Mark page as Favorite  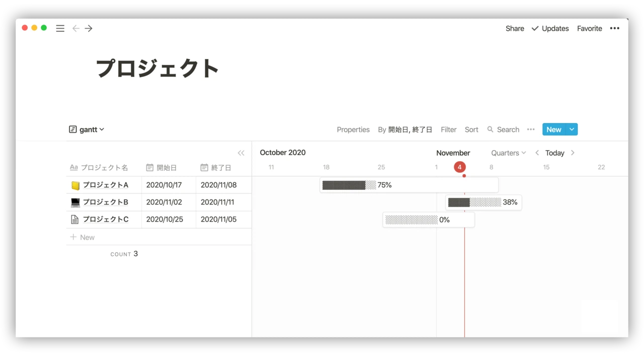coord(590,29)
